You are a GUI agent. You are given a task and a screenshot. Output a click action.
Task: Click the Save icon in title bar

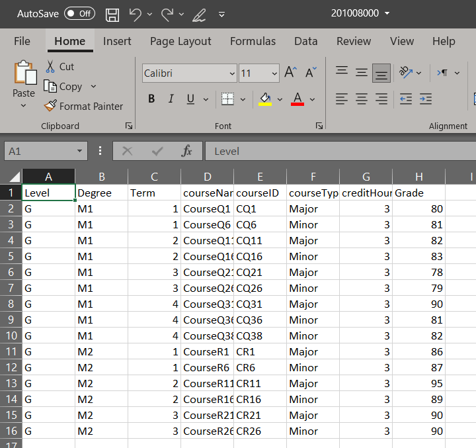pos(112,14)
